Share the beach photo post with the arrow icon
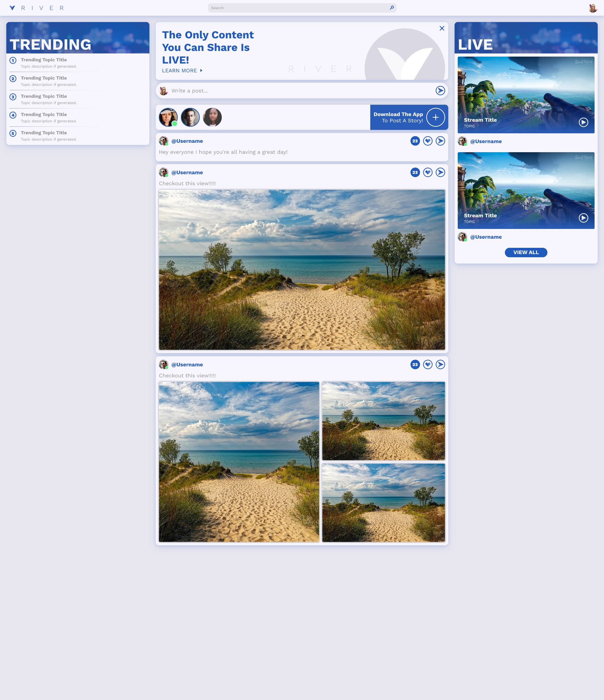The width and height of the screenshot is (604, 700). 440,172
